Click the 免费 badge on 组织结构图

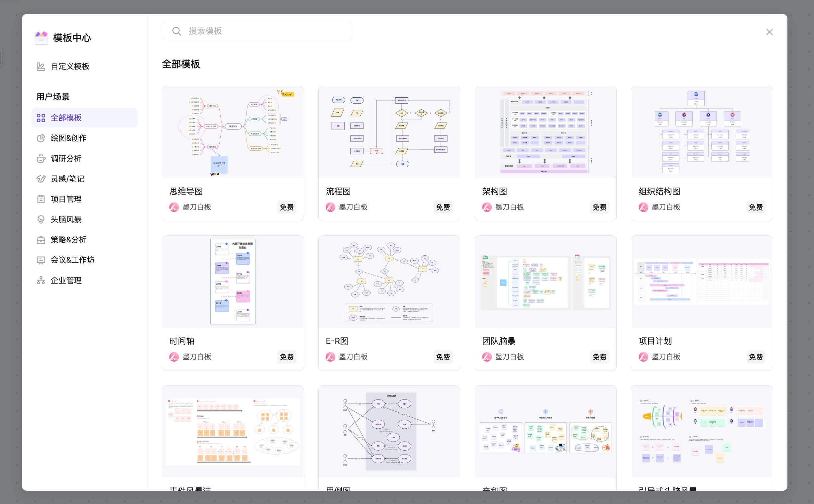coord(755,207)
